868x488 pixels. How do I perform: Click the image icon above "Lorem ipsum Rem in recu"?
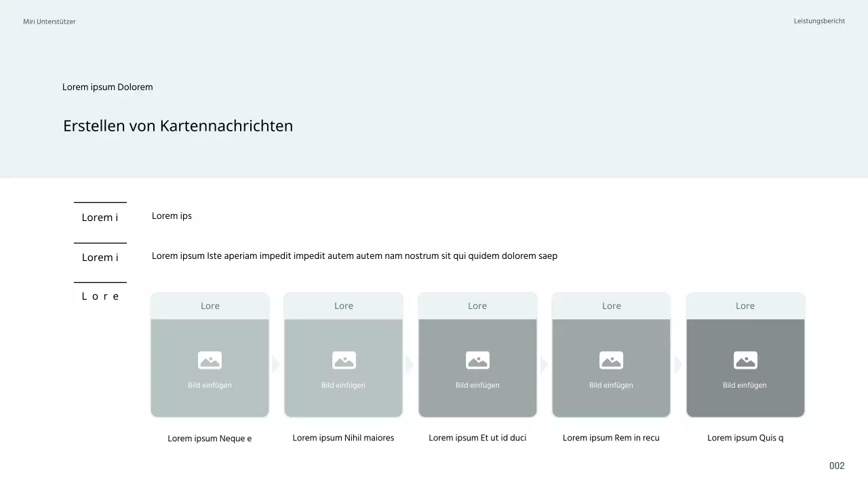pos(611,360)
